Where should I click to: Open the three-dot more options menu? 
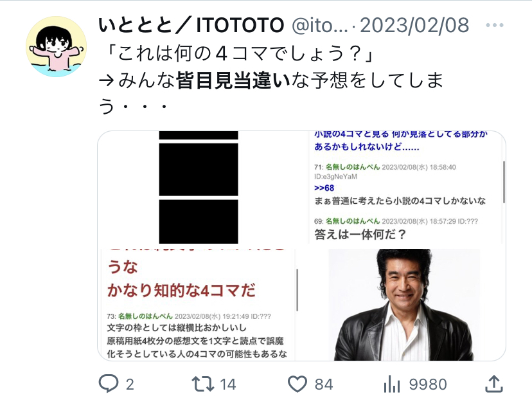click(495, 25)
